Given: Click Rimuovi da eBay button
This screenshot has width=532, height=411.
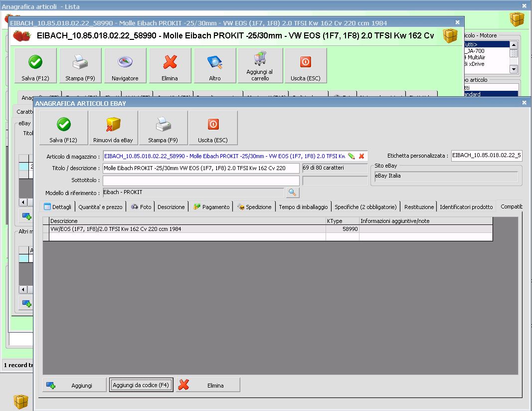Looking at the screenshot, I should pyautogui.click(x=113, y=128).
